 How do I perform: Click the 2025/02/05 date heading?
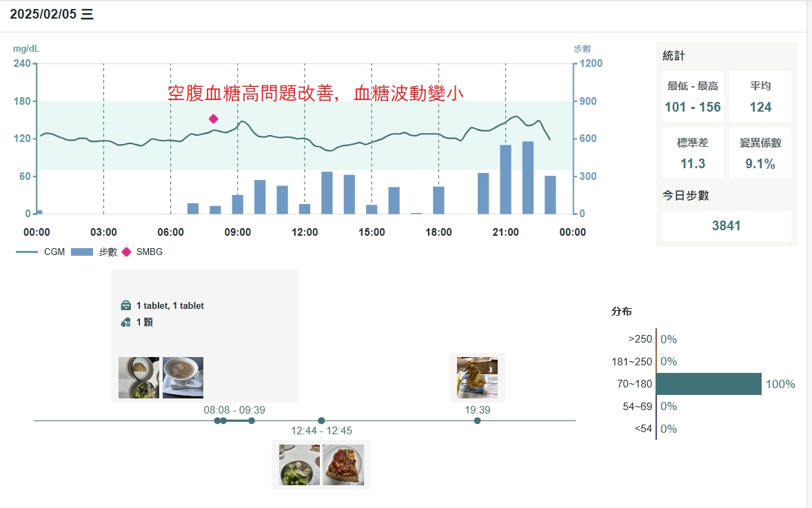[52, 14]
